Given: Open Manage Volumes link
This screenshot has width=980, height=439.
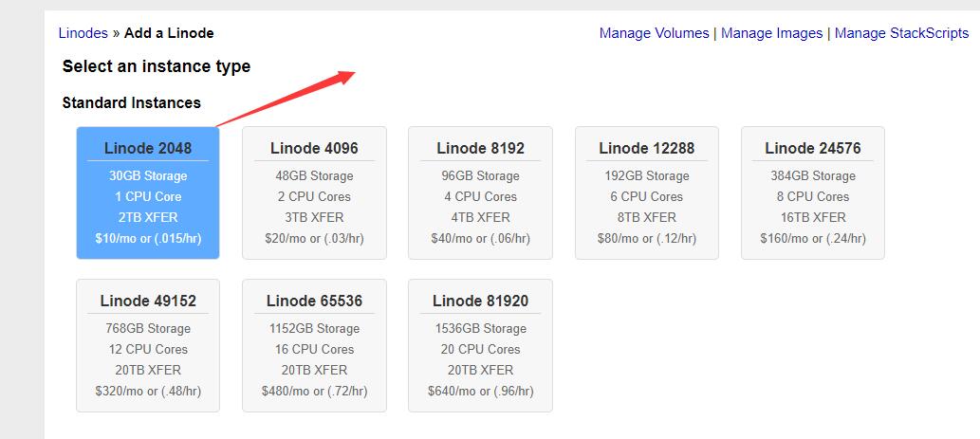Looking at the screenshot, I should pos(654,33).
